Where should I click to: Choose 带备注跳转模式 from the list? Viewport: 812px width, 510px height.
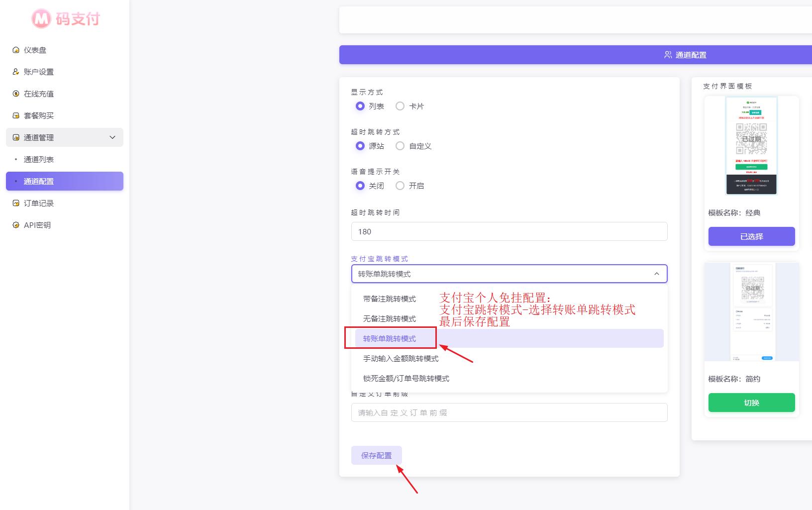(x=390, y=299)
